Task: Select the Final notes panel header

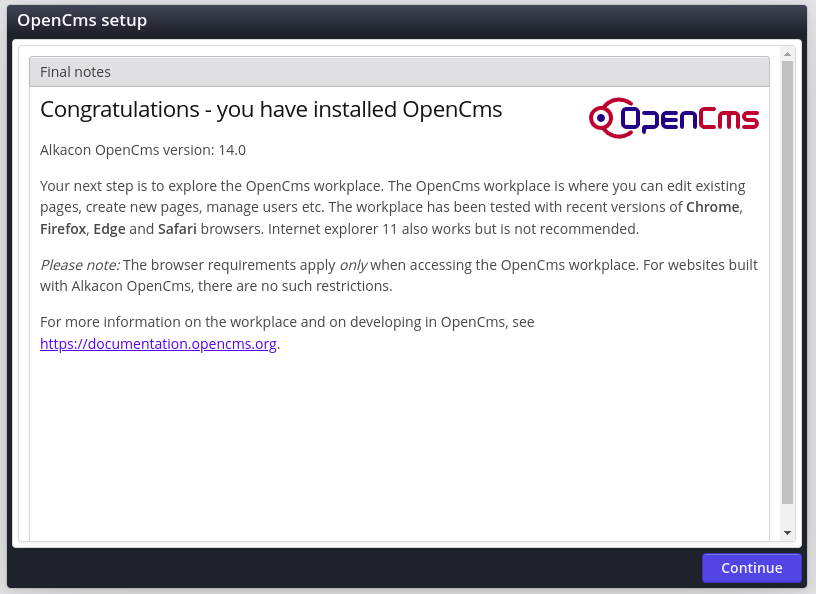Action: [399, 72]
